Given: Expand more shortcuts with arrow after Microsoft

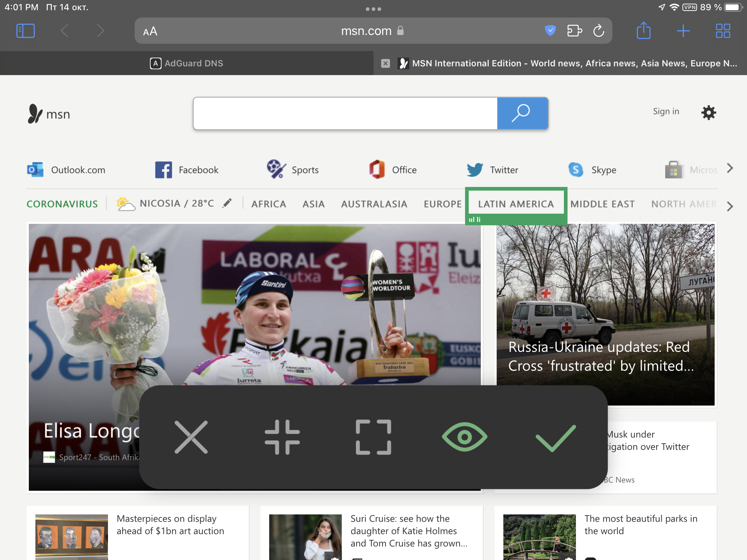Looking at the screenshot, I should point(729,168).
